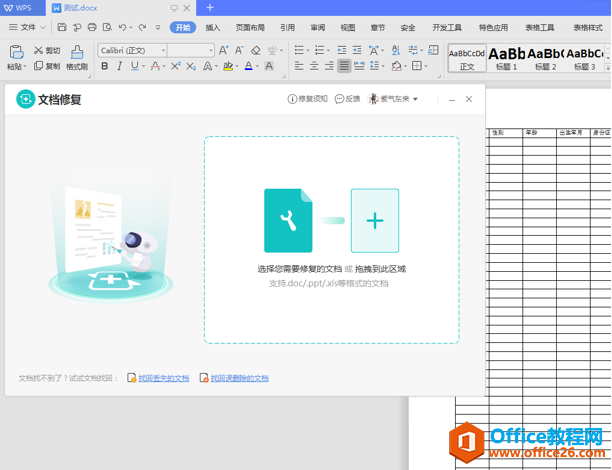612x470 pixels.
Task: Click the 找回丢失的文档 link
Action: click(164, 378)
